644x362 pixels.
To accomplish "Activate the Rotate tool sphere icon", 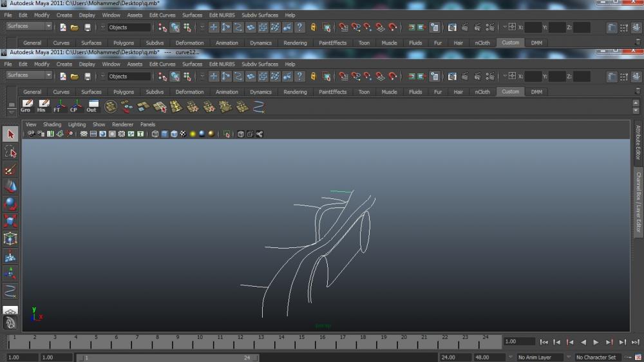I will pyautogui.click(x=10, y=204).
